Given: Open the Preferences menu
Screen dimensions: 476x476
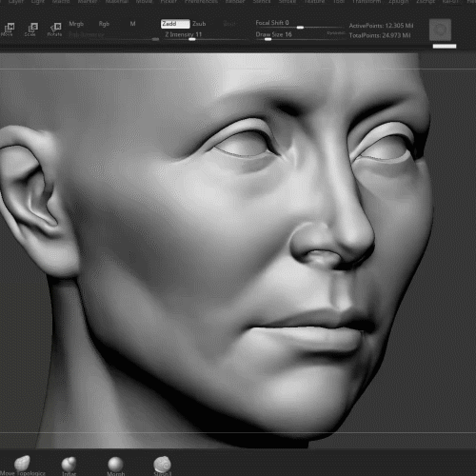Looking at the screenshot, I should point(201,2).
